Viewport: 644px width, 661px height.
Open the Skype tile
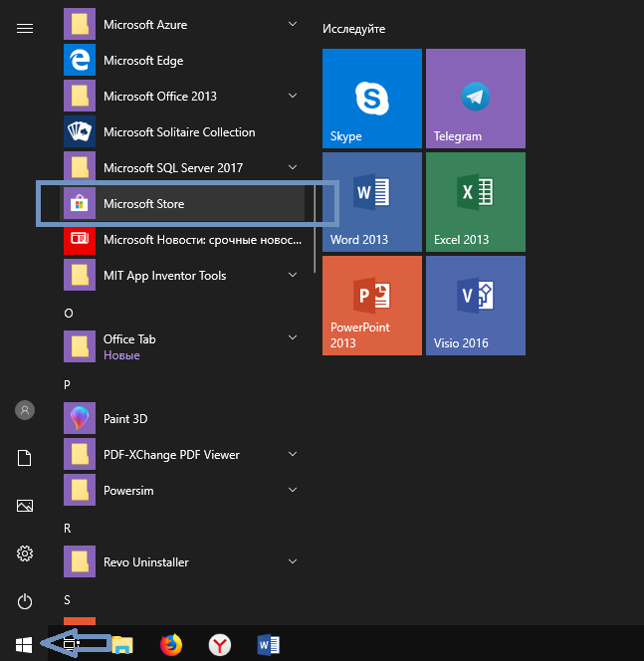click(x=371, y=99)
